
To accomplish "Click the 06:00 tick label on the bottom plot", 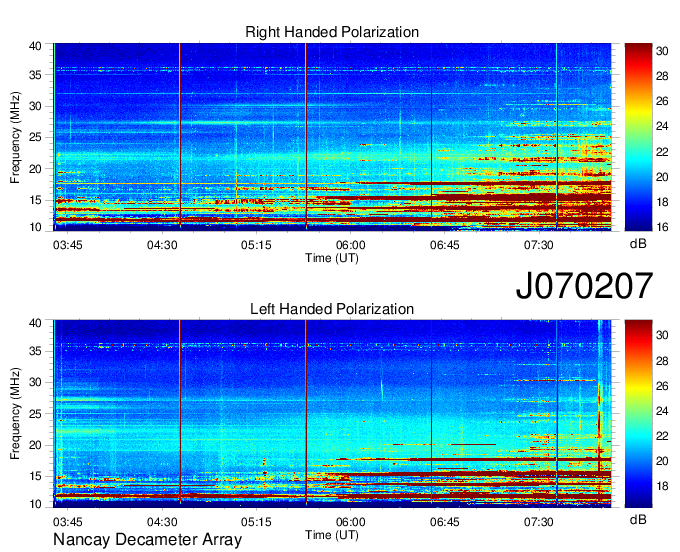I will pos(350,522).
